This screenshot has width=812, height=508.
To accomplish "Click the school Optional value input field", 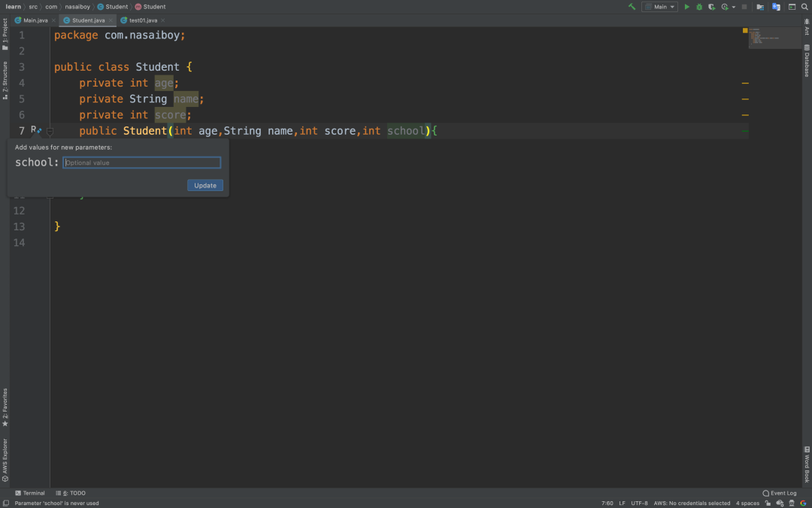I will [x=141, y=163].
